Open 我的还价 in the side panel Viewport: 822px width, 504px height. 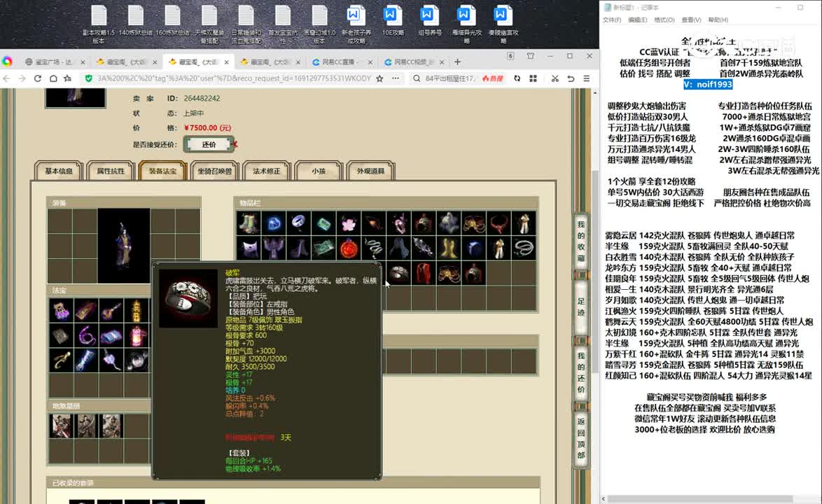point(581,372)
